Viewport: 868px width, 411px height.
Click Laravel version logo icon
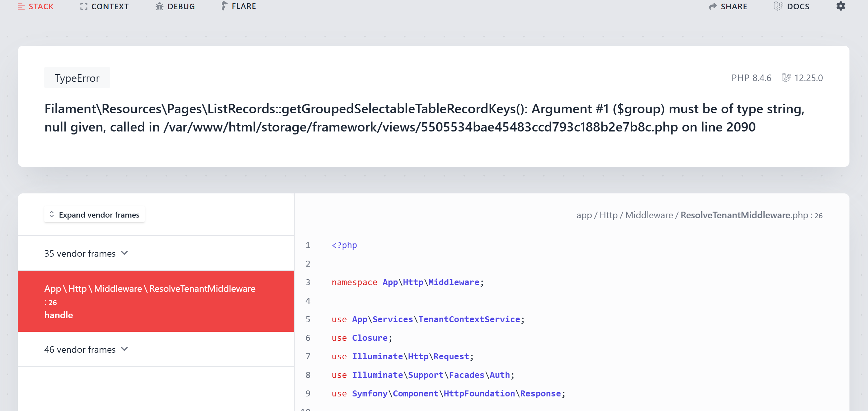786,78
